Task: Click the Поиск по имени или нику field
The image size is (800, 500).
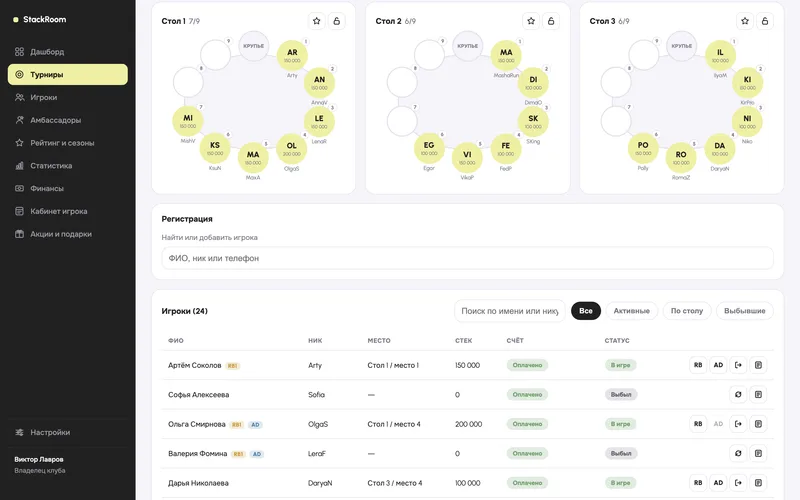Action: pos(510,311)
